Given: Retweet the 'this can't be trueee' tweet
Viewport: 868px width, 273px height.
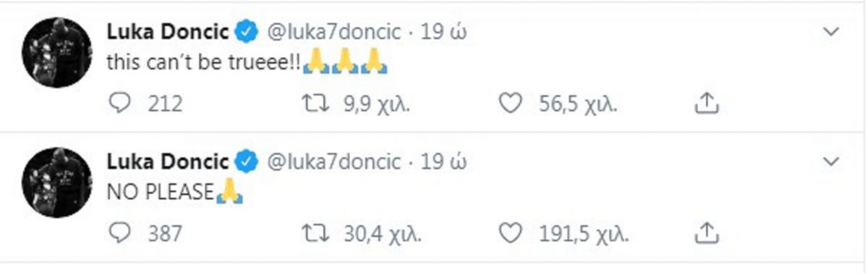Looking at the screenshot, I should pyautogui.click(x=315, y=104).
